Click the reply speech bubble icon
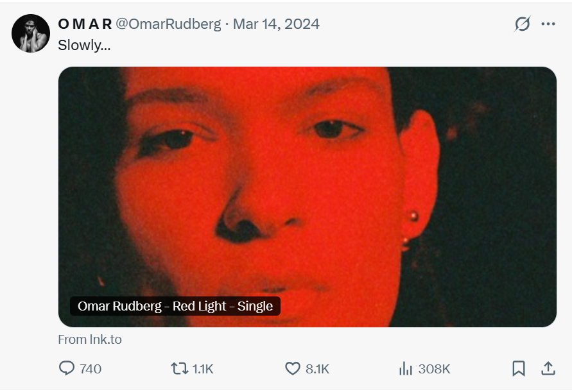The image size is (572, 392). point(67,368)
